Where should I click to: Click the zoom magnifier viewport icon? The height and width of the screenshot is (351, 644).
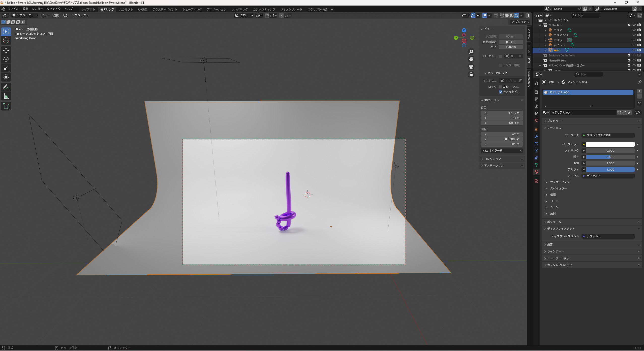pyautogui.click(x=471, y=52)
